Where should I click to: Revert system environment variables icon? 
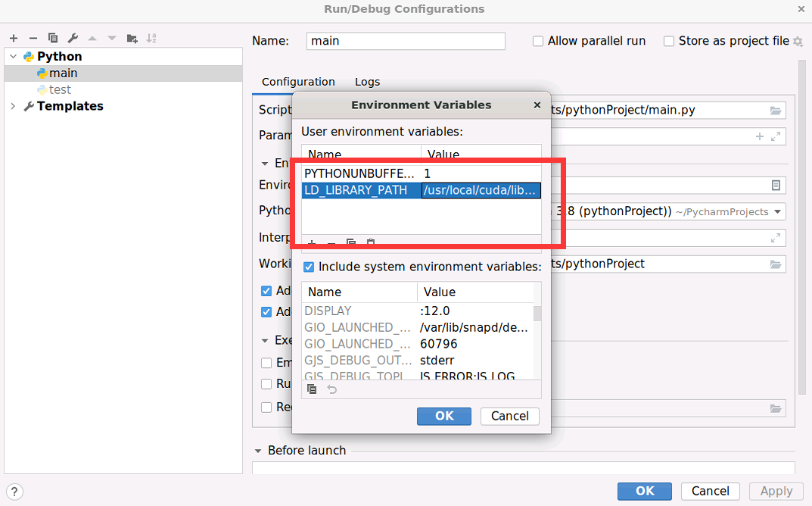pyautogui.click(x=332, y=389)
